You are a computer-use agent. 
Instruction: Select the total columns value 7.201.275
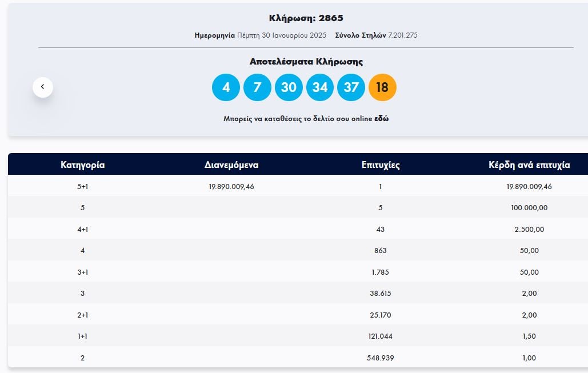tap(403, 35)
